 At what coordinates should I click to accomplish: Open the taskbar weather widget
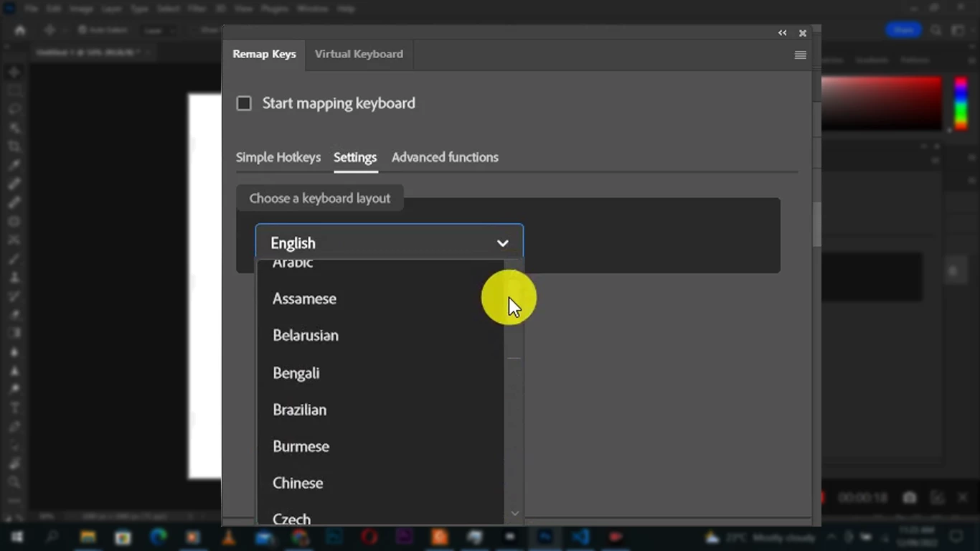(761, 537)
